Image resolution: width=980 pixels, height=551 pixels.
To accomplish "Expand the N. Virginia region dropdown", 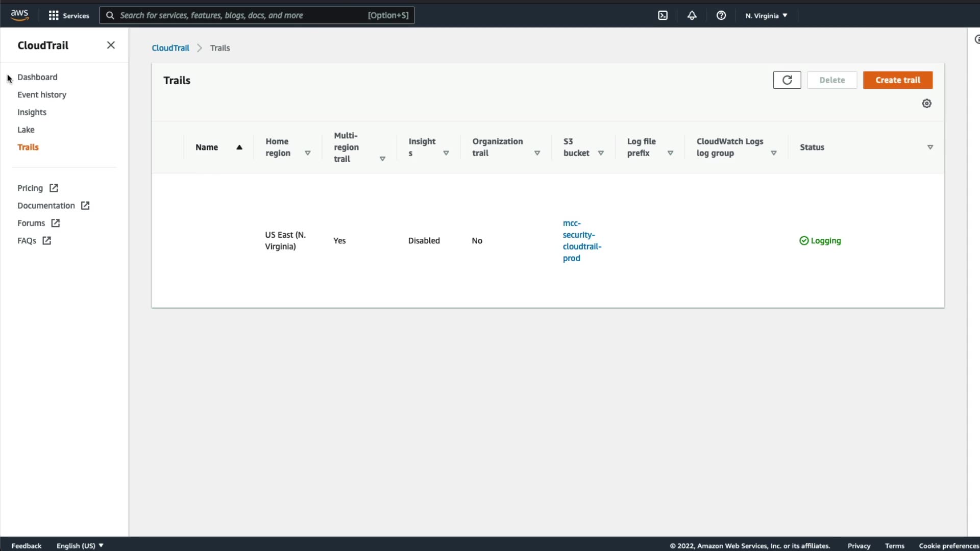I will click(766, 16).
